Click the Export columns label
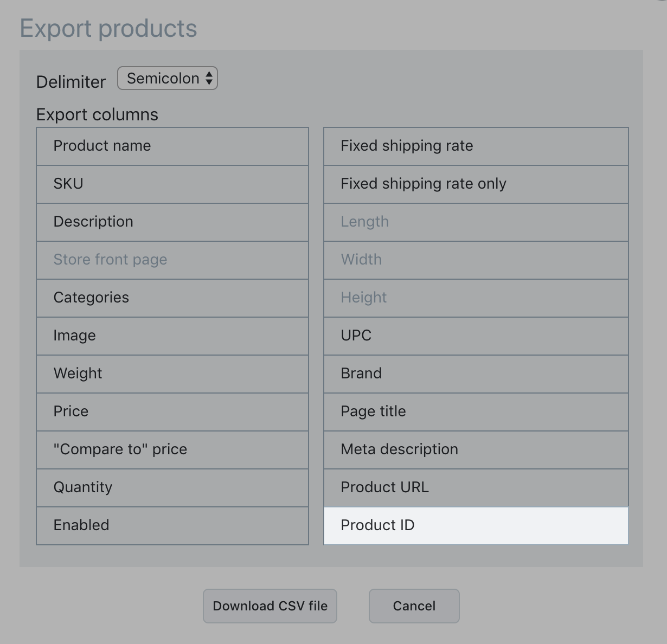The width and height of the screenshot is (667, 644). [97, 114]
